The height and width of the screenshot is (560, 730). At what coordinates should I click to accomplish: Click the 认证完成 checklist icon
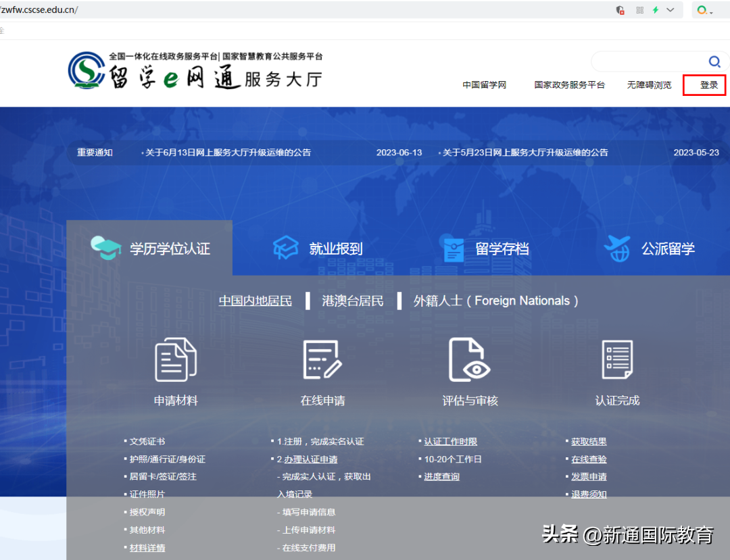click(x=616, y=359)
